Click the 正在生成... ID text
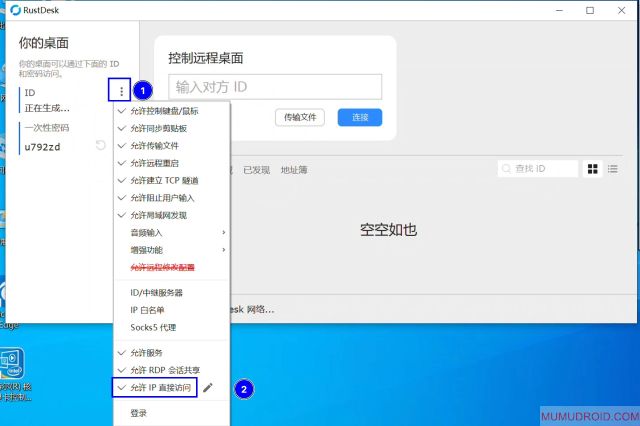Screen dimensions: 640x426 tap(47, 108)
